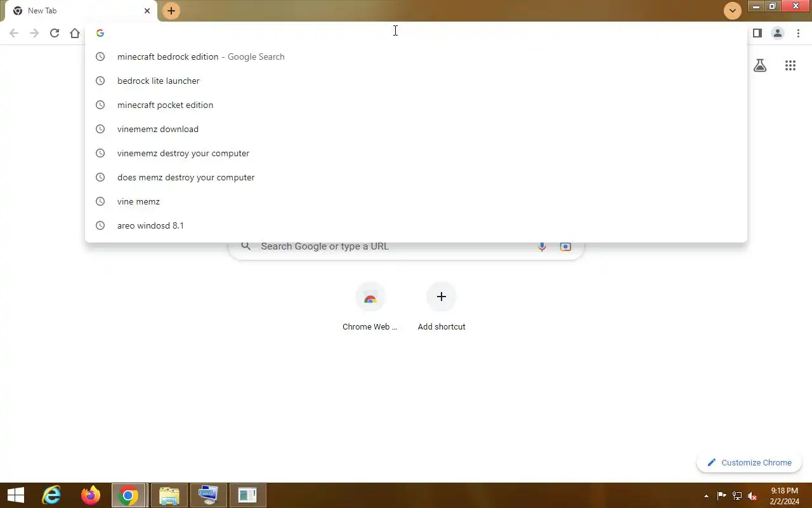
Task: Click the Google search box on page
Action: 406,246
